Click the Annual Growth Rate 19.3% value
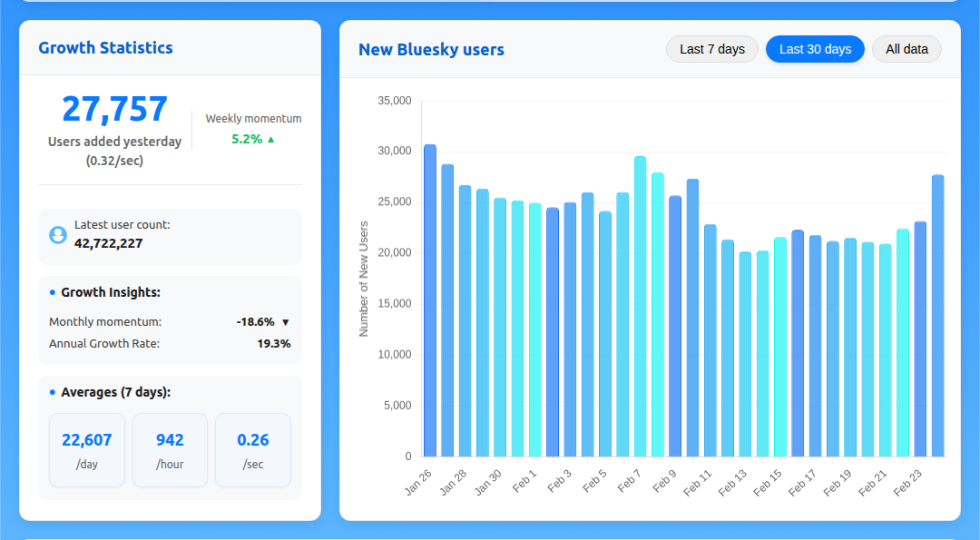Image resolution: width=980 pixels, height=540 pixels. point(273,344)
